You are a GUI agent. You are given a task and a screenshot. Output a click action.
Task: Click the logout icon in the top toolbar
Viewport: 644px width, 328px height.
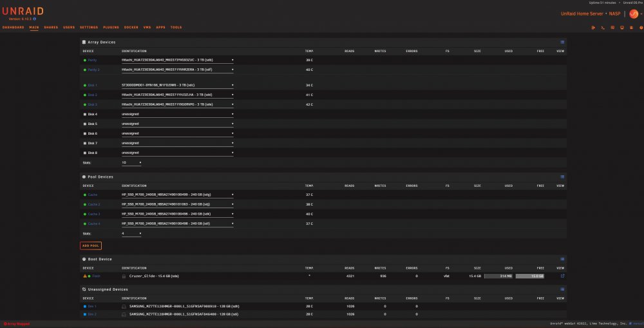click(593, 28)
